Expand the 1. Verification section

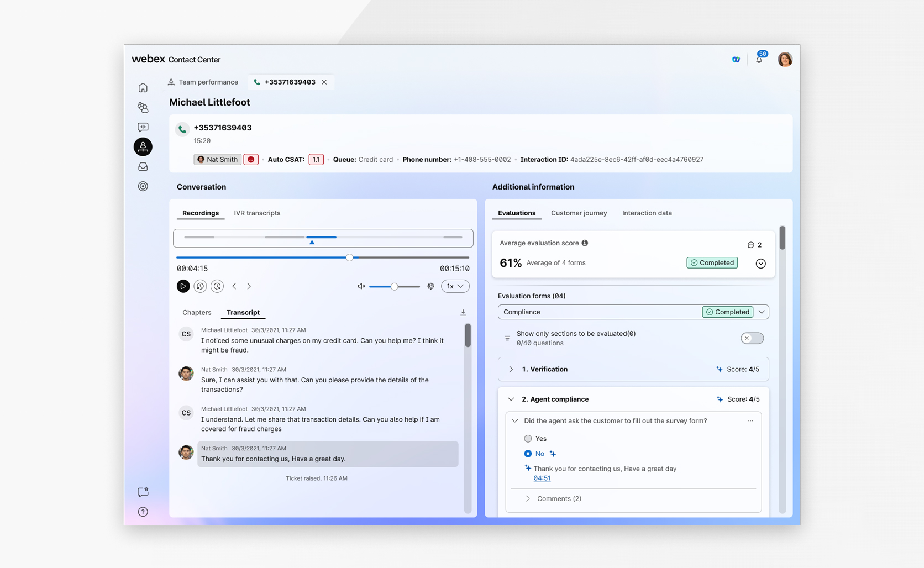click(511, 369)
